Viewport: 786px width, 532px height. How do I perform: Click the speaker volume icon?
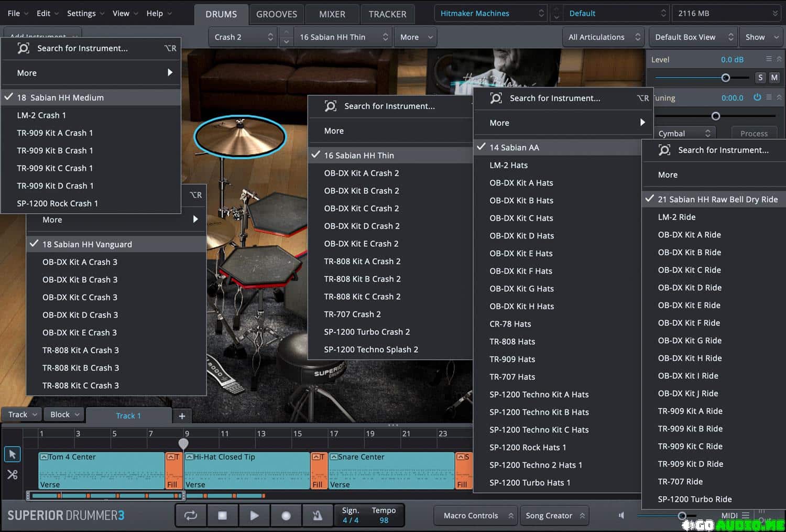(621, 516)
